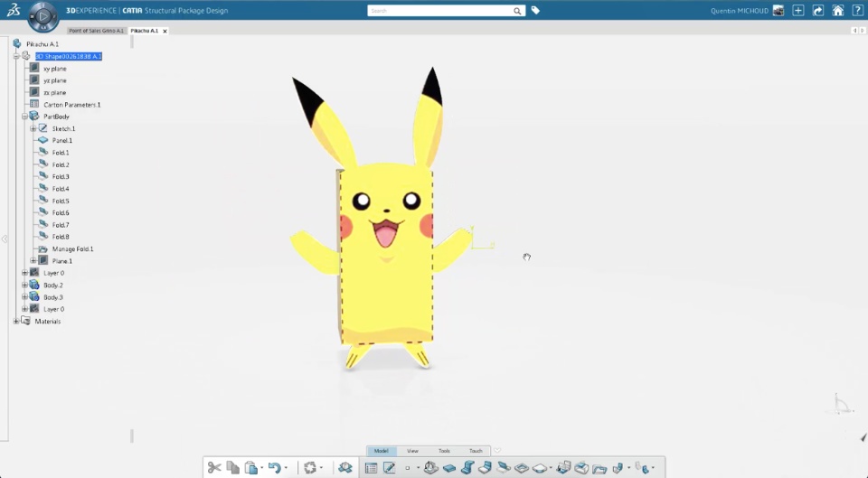The image size is (868, 478).
Task: Open the help question mark icon
Action: pyautogui.click(x=857, y=10)
